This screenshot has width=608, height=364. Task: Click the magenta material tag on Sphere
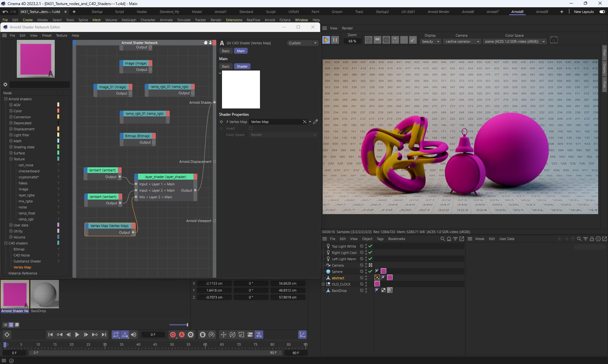click(383, 271)
